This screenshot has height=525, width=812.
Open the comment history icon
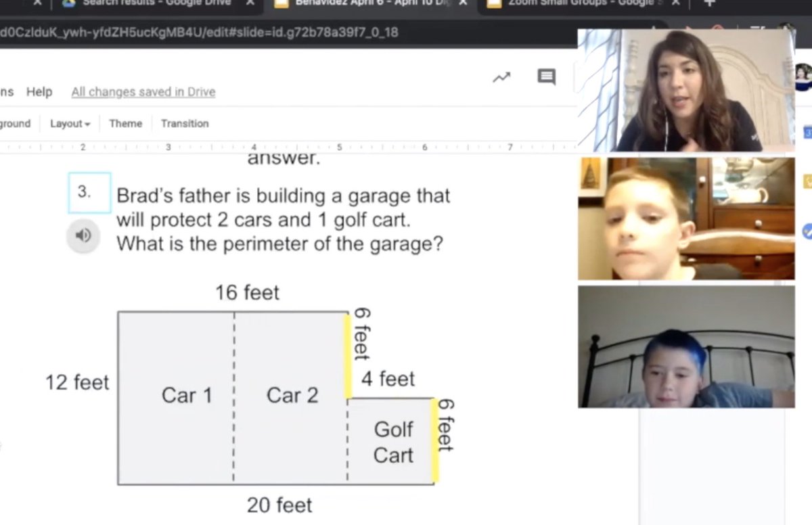click(546, 77)
